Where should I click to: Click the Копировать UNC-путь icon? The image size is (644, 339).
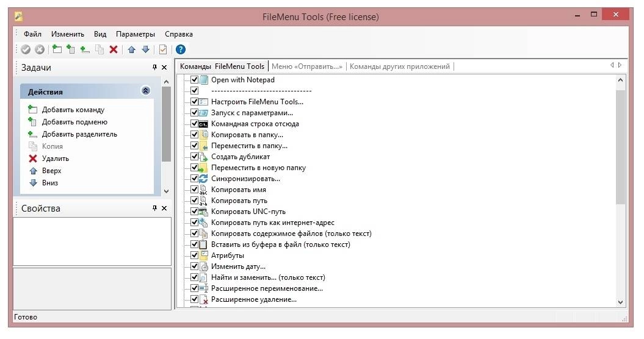tap(204, 212)
